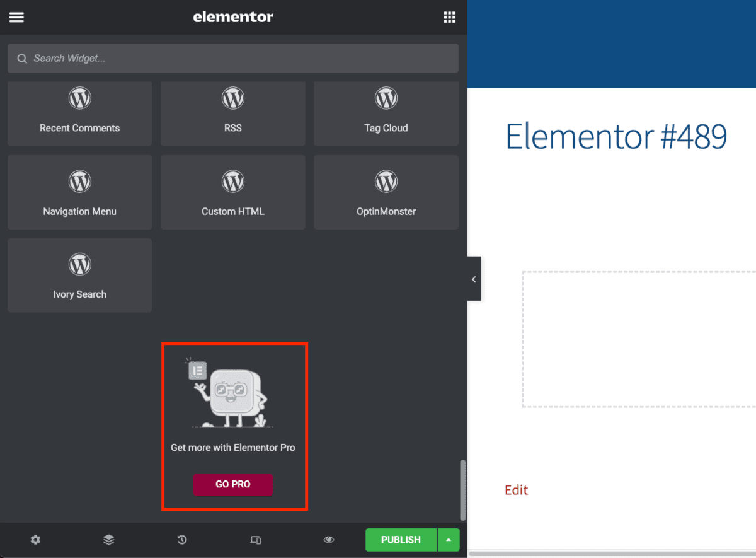This screenshot has height=558, width=756.
Task: Open the Navigator layers icon
Action: click(109, 540)
